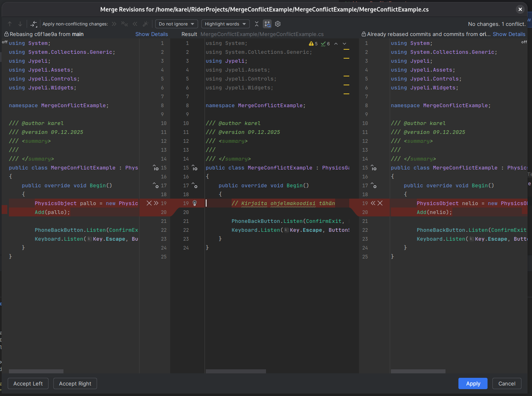Click the Compare Contents arrows icon in toolbar

click(34, 24)
